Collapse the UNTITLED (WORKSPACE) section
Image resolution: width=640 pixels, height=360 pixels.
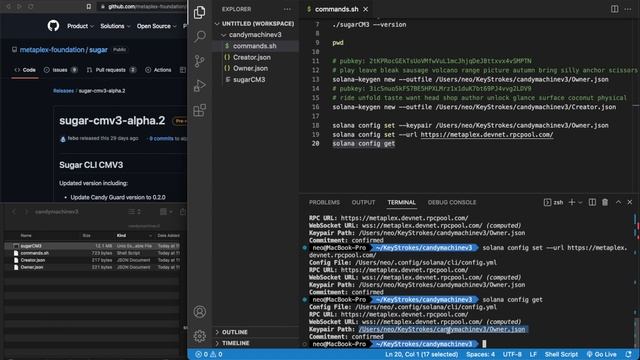[255, 24]
